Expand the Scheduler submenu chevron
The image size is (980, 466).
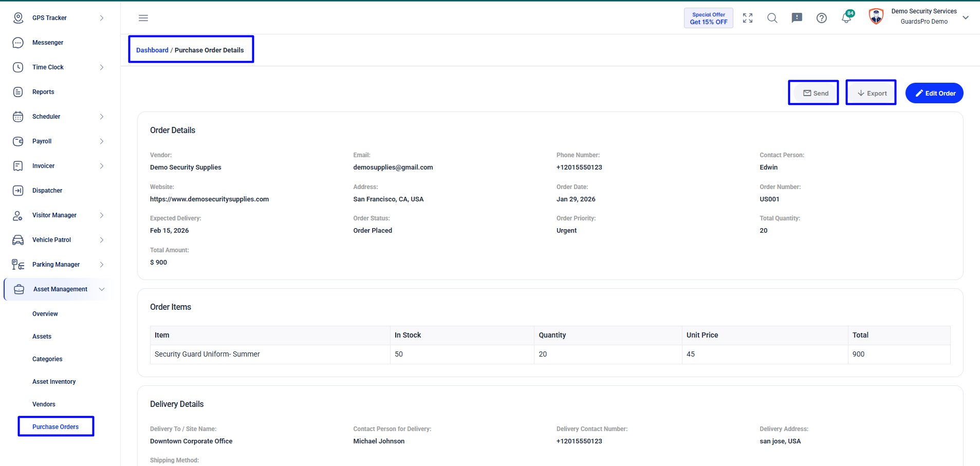pyautogui.click(x=102, y=117)
